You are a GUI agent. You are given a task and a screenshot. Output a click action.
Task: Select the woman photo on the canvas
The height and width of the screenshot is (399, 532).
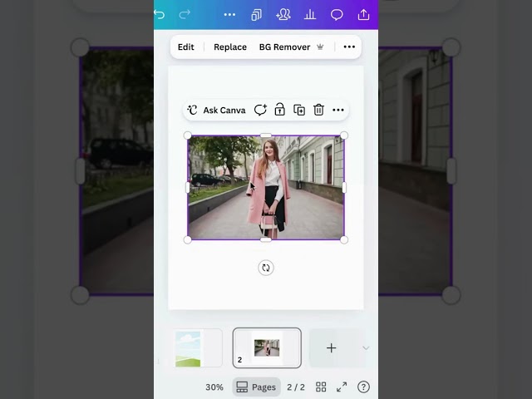(x=266, y=188)
